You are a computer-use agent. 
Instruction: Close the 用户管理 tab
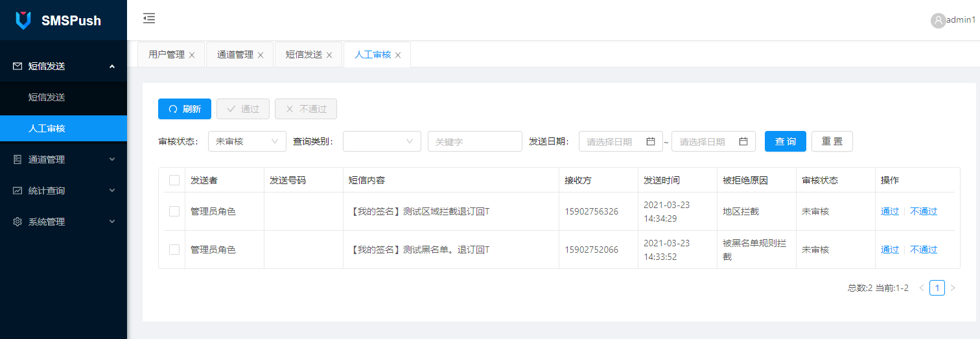[x=192, y=55]
